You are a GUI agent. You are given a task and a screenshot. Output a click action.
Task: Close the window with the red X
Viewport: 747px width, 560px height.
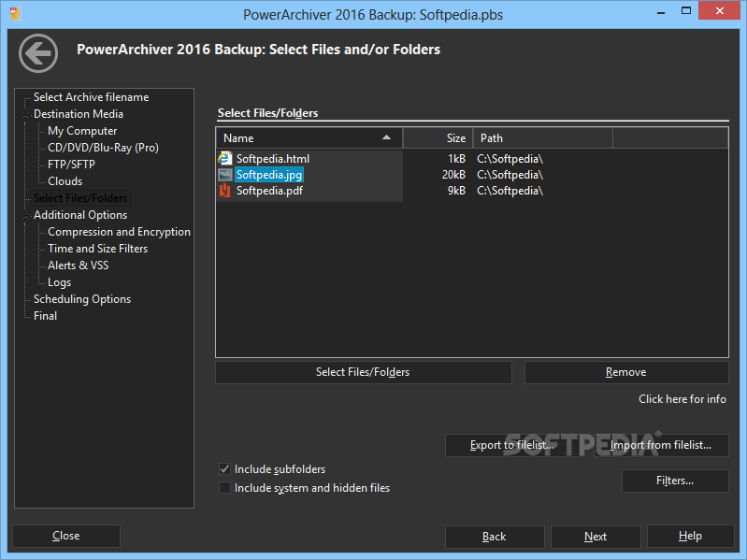click(719, 10)
